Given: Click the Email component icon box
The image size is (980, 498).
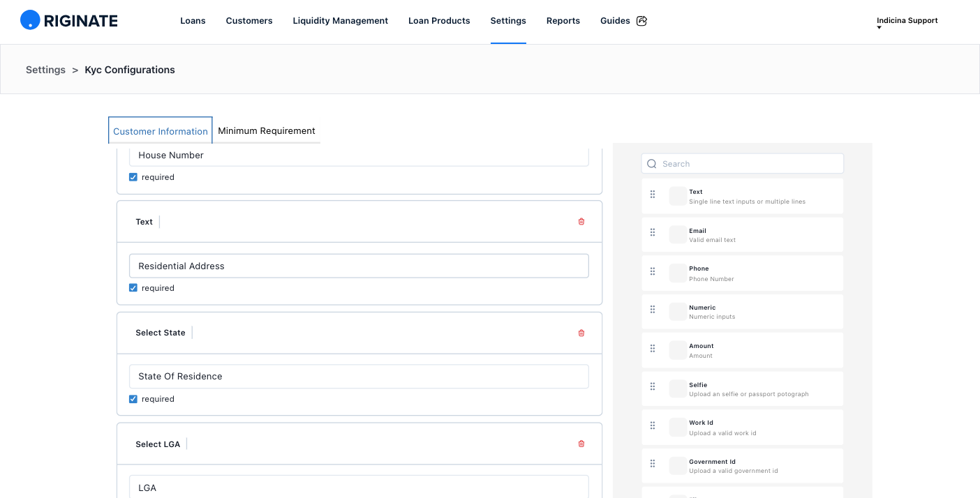Looking at the screenshot, I should (x=678, y=234).
